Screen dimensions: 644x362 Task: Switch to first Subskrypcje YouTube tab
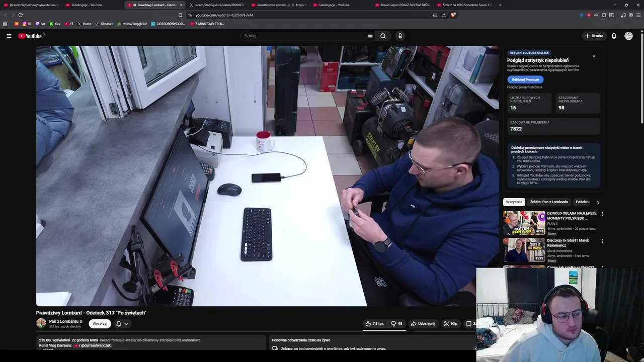click(93, 5)
